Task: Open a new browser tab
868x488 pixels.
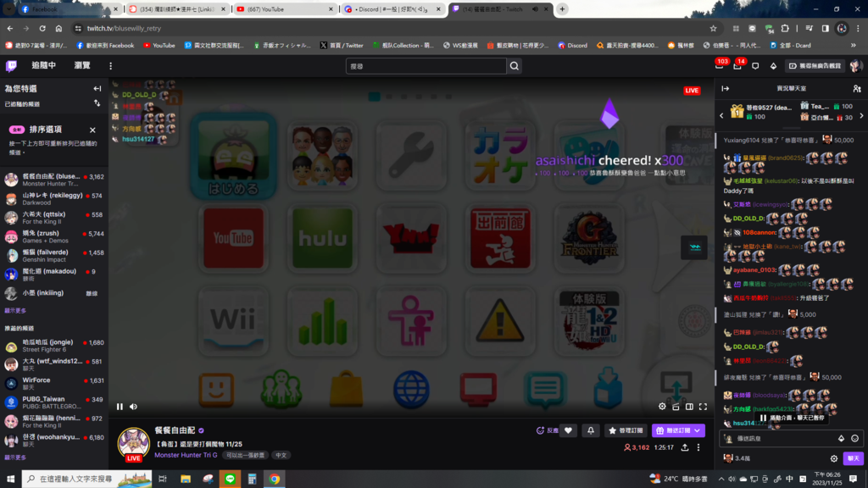Action: 563,8
